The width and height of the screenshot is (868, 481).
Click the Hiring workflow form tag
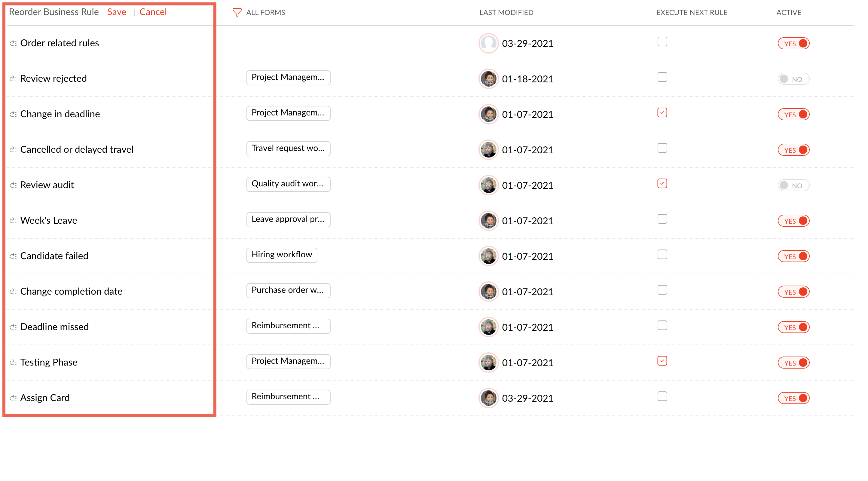281,255
